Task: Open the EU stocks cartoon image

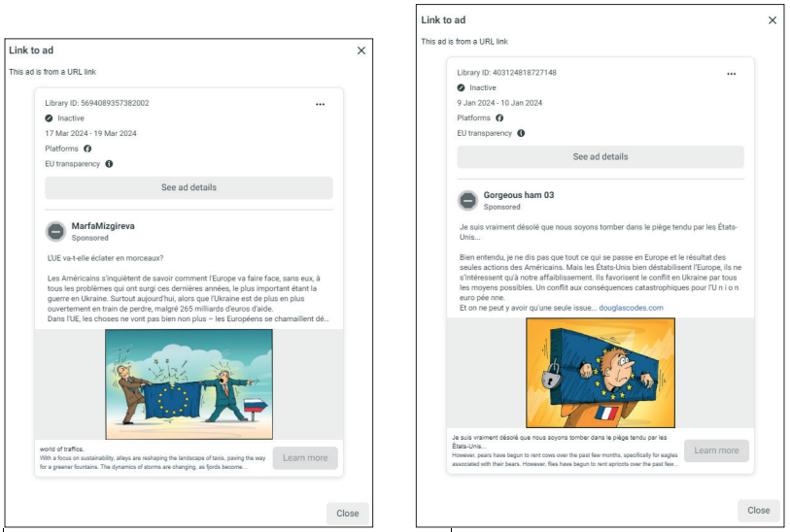Action: pyautogui.click(x=601, y=373)
